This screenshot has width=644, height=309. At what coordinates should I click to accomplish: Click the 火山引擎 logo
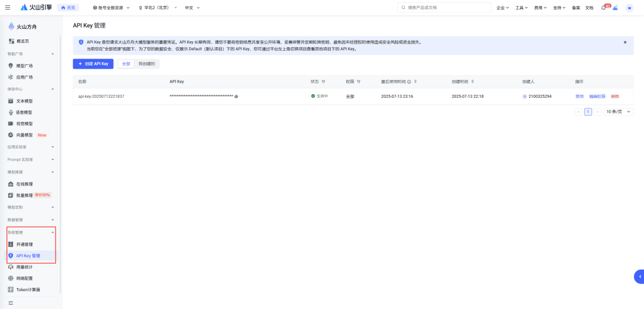pos(36,7)
